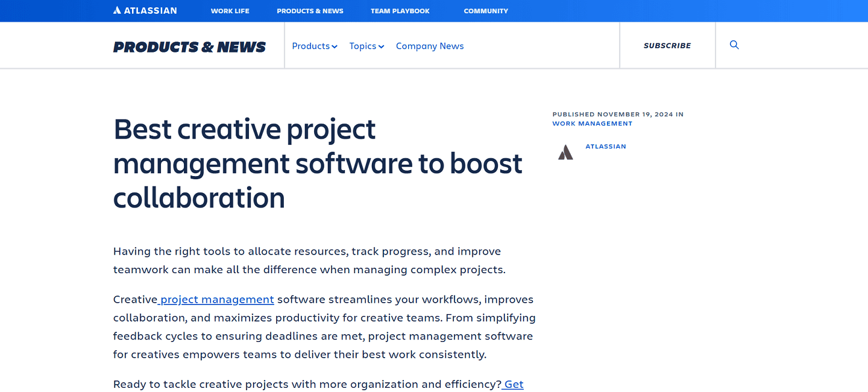The image size is (868, 392).
Task: Click the chevron next to Topics
Action: [x=381, y=46]
